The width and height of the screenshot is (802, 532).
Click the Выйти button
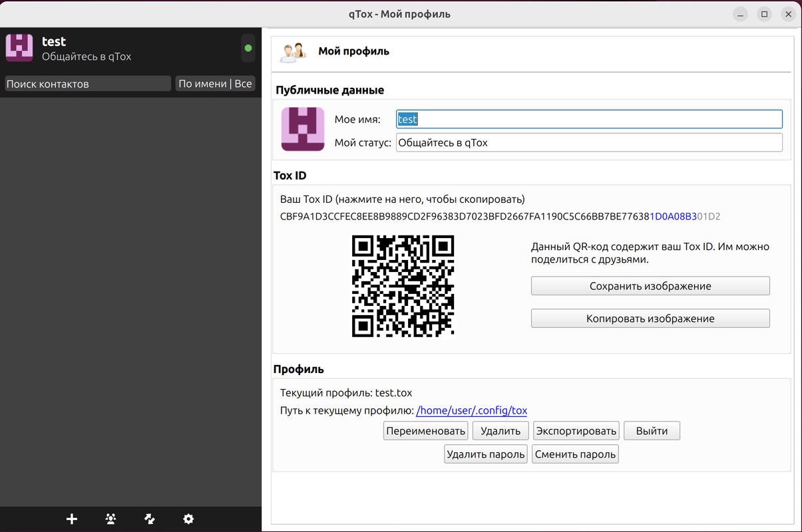coord(652,431)
